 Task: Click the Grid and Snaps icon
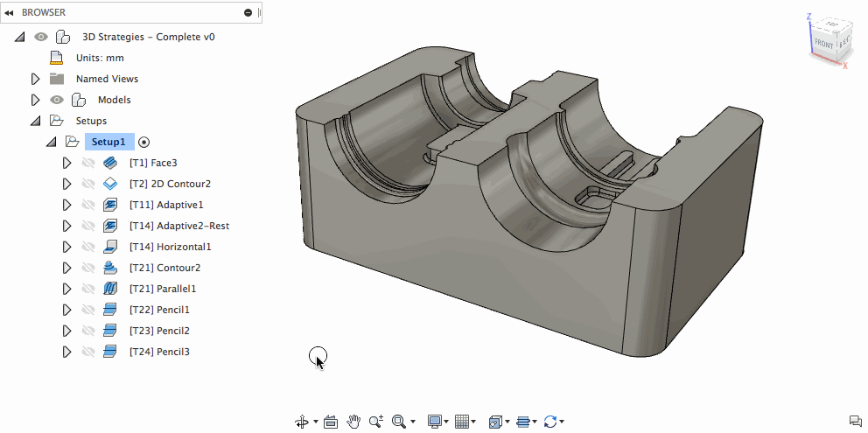pyautogui.click(x=463, y=422)
